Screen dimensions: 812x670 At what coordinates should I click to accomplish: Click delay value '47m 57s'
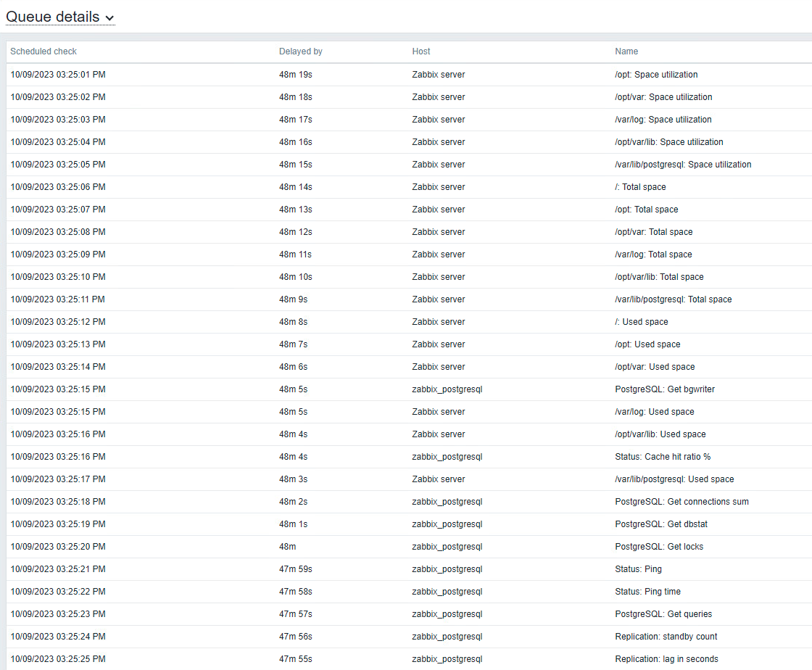[296, 614]
